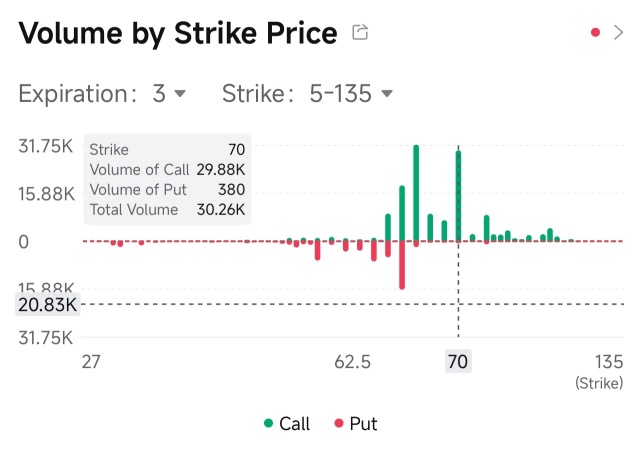Select the longest red put bar

(x=402, y=265)
